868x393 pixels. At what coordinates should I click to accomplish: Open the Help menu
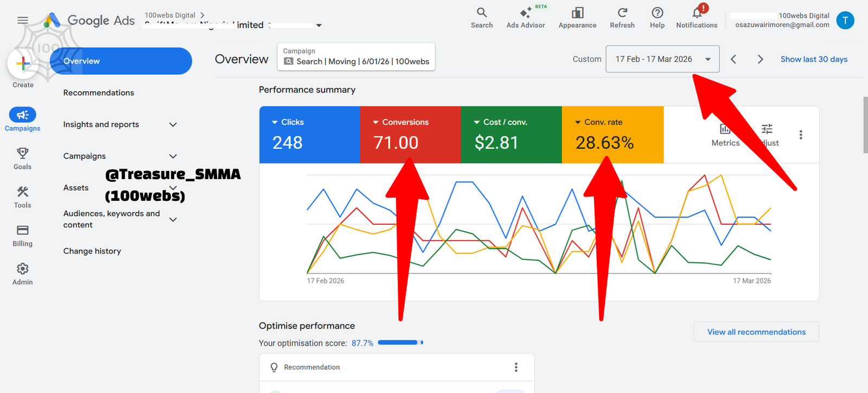(657, 18)
